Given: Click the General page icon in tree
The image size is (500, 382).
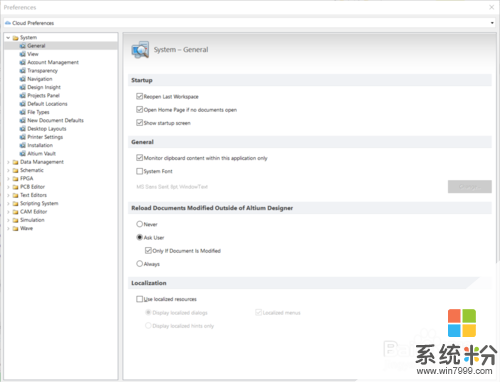Looking at the screenshot, I should click(x=23, y=46).
